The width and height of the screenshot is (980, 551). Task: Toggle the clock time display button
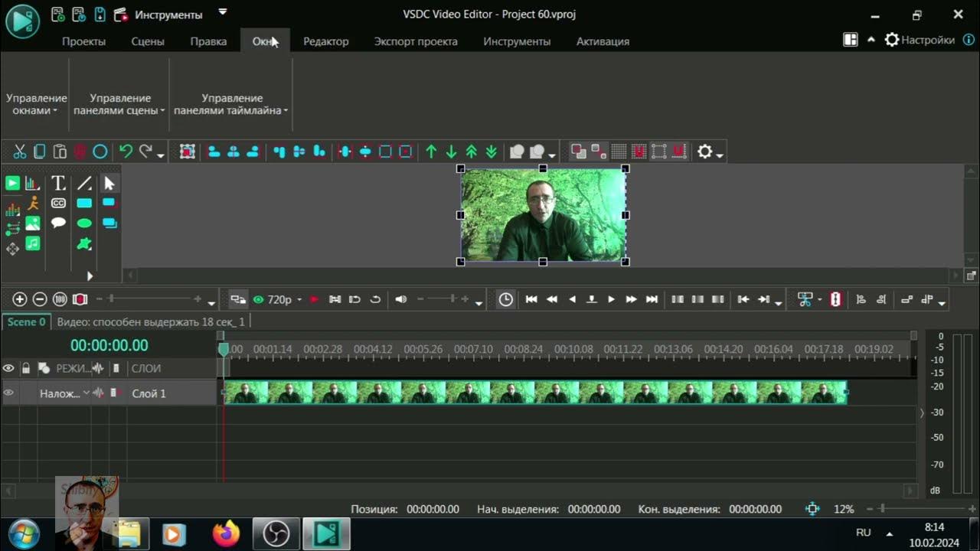click(505, 299)
